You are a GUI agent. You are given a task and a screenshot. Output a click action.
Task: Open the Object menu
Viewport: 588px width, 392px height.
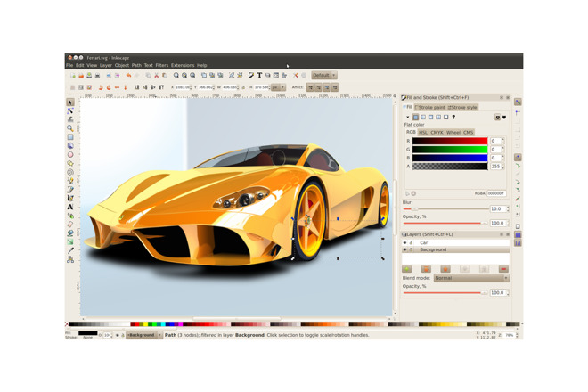point(122,65)
